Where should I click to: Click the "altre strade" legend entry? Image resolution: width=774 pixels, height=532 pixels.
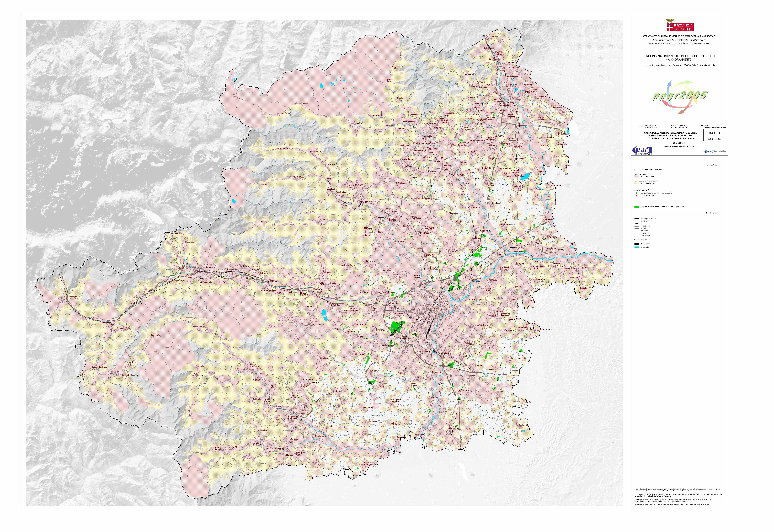coord(645,236)
